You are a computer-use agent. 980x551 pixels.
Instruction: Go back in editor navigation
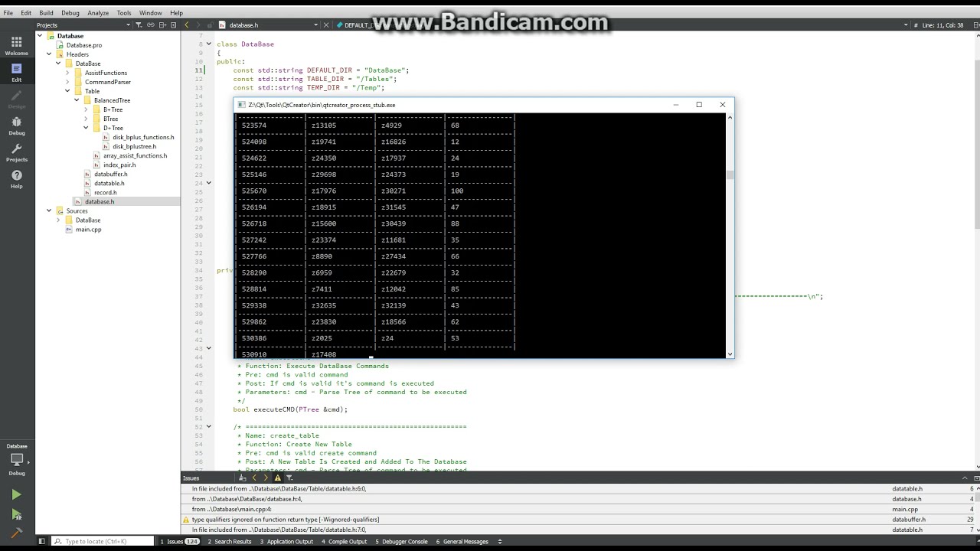[x=186, y=25]
